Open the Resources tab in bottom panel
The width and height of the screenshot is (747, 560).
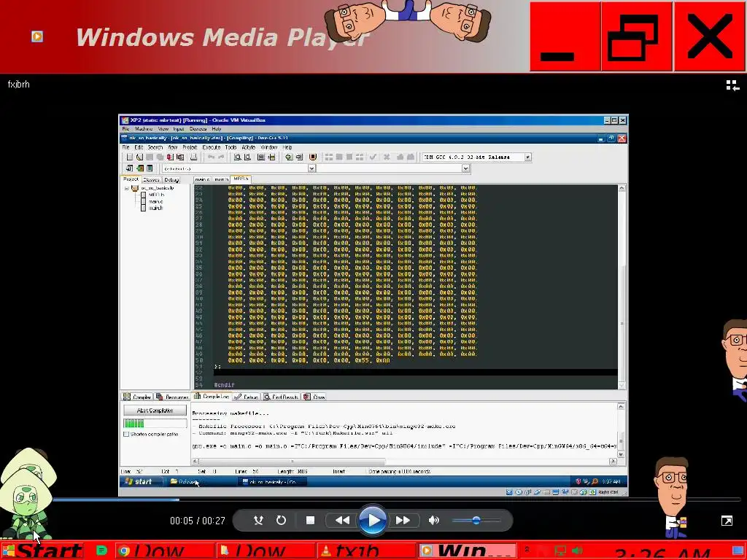coord(172,397)
